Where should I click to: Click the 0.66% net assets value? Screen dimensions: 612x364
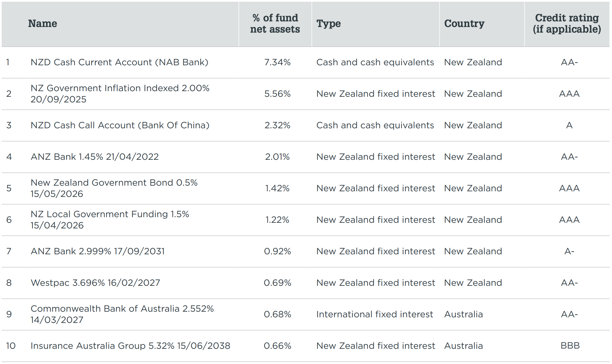click(277, 346)
